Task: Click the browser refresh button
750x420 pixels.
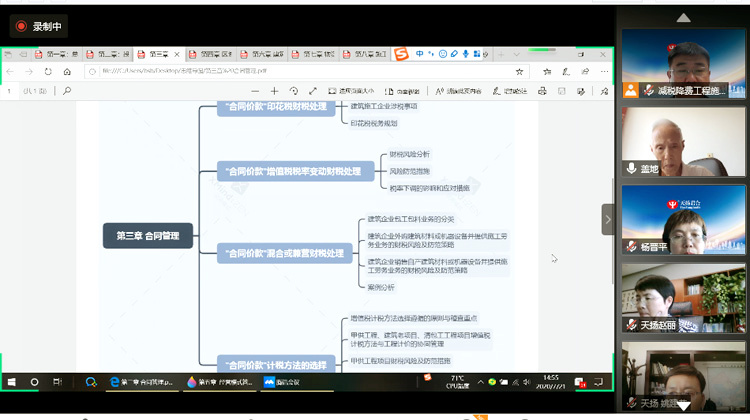Action: (x=48, y=71)
